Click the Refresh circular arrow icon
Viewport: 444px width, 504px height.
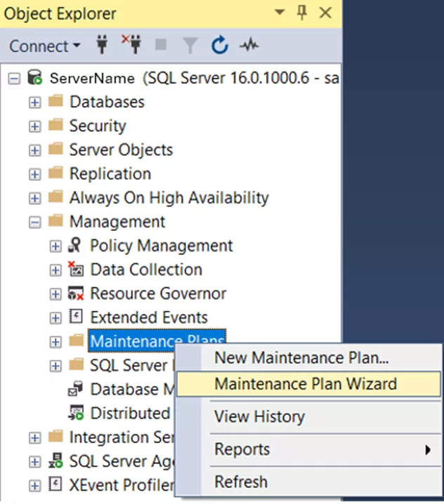pos(220,45)
